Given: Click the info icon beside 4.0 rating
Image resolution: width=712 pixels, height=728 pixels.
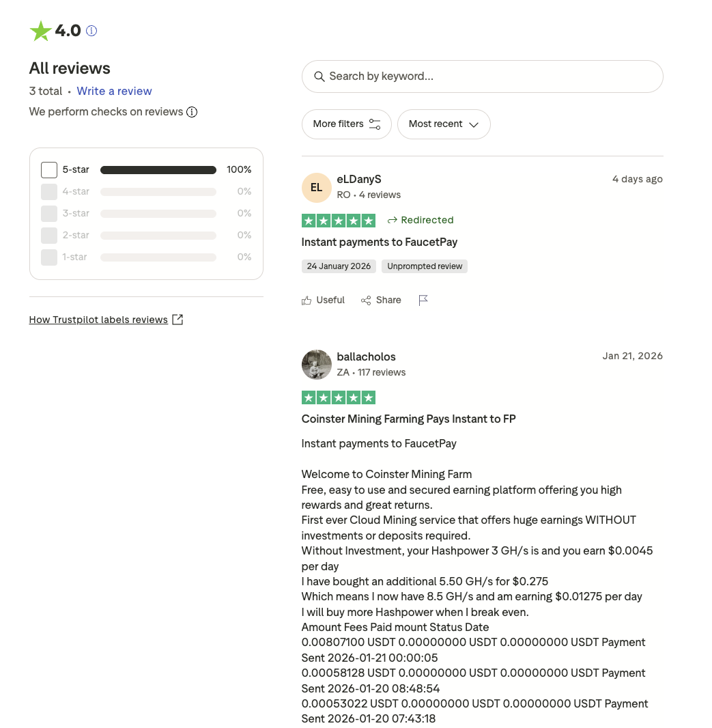Looking at the screenshot, I should click(91, 31).
